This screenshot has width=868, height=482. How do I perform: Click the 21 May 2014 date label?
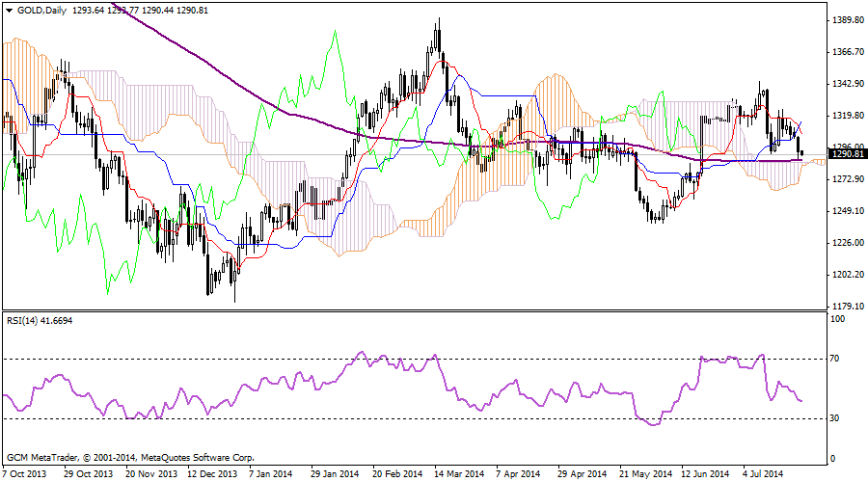645,474
